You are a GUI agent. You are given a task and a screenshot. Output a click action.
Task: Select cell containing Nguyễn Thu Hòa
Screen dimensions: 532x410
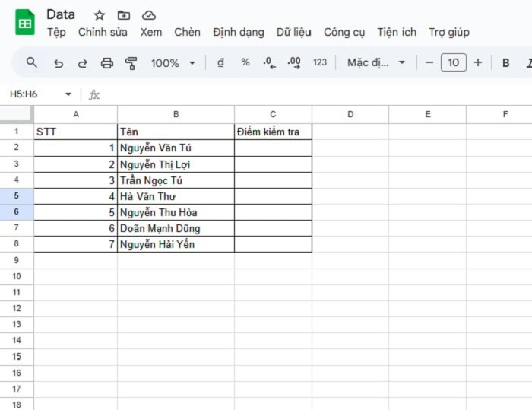click(176, 212)
